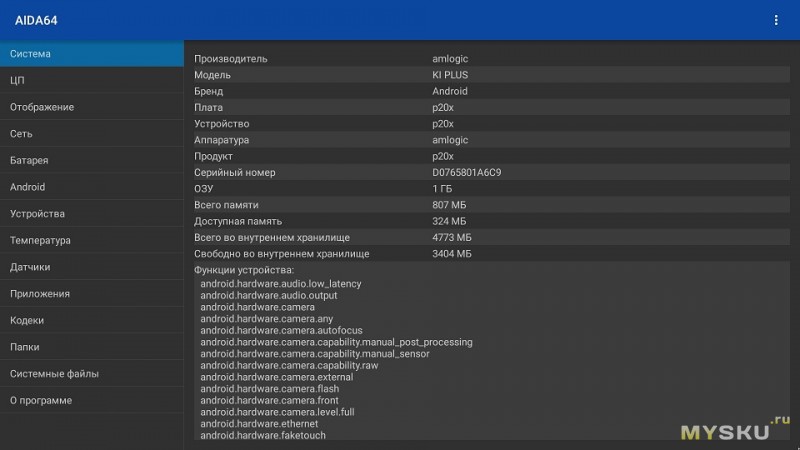
Task: Click the plain android.hardware.camera entry
Action: [257, 307]
